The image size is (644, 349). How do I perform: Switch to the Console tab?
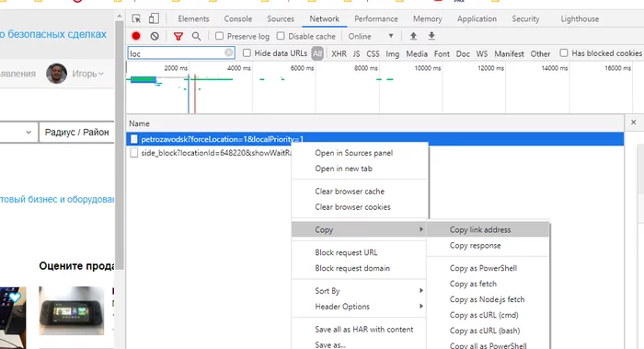(x=237, y=19)
